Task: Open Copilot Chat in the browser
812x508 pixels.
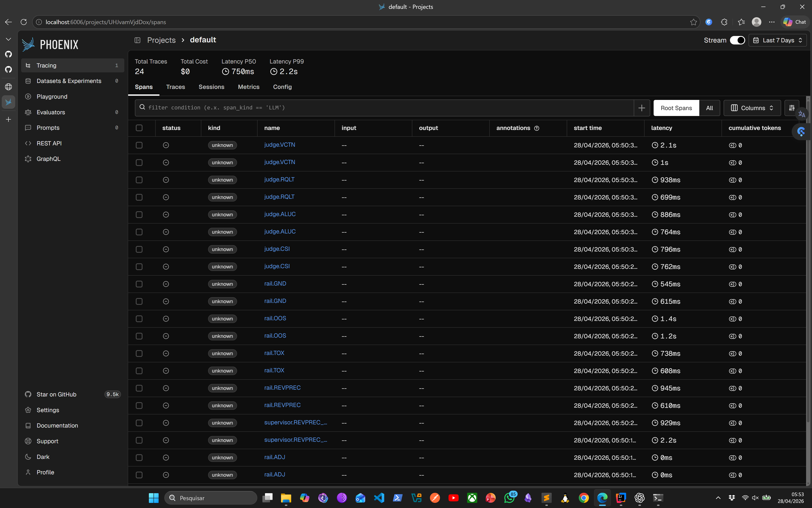Action: [794, 22]
